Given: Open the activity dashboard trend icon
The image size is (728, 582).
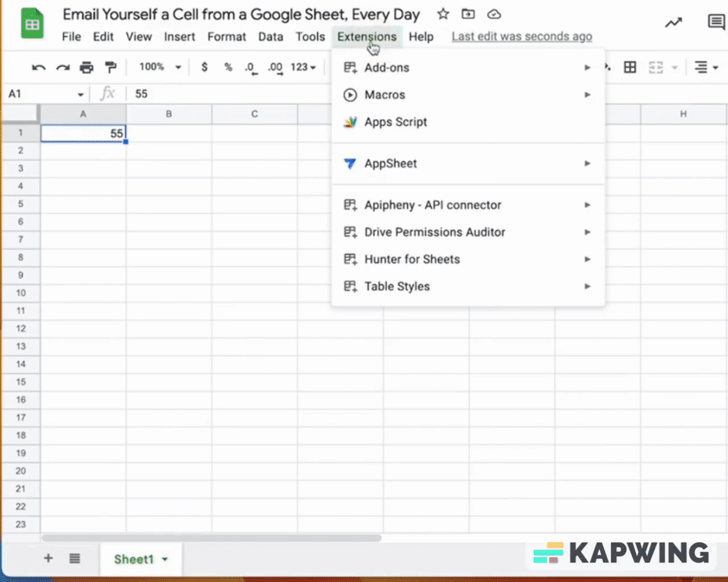Looking at the screenshot, I should tap(673, 23).
